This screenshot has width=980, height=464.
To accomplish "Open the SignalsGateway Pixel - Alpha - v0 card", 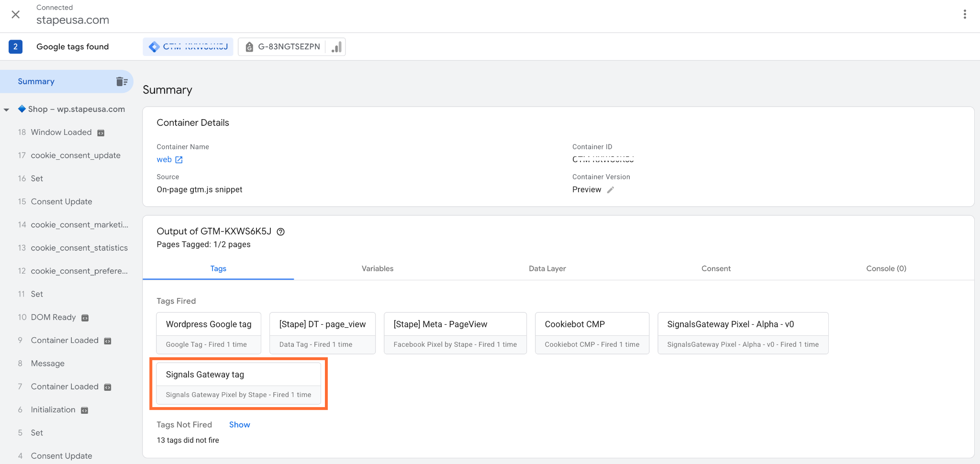I will coord(743,333).
